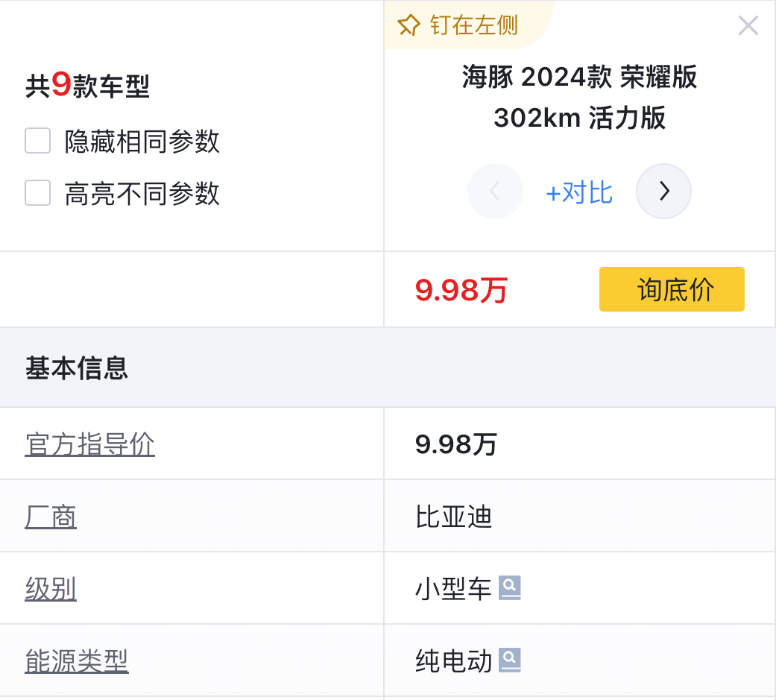Click the 纯电动 energy type text

(x=453, y=661)
